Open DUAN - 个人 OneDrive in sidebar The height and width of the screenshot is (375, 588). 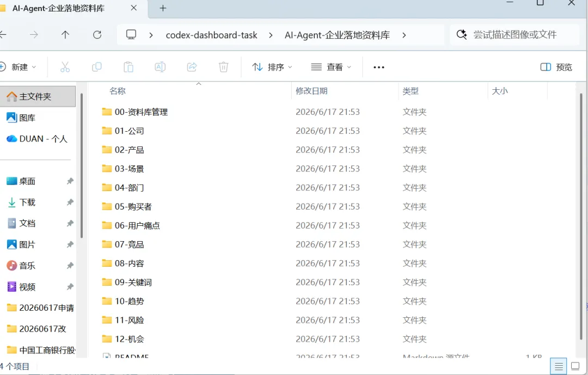tap(38, 139)
